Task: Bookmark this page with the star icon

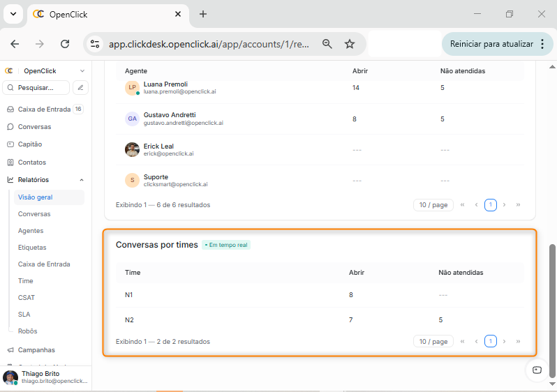Action: click(x=350, y=44)
